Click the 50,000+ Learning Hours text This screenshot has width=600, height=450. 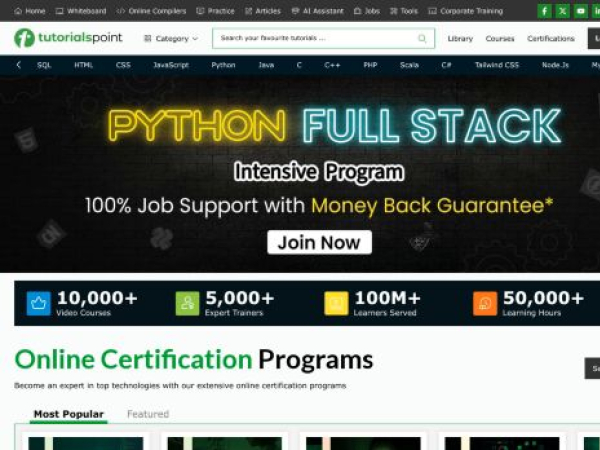pyautogui.click(x=543, y=303)
